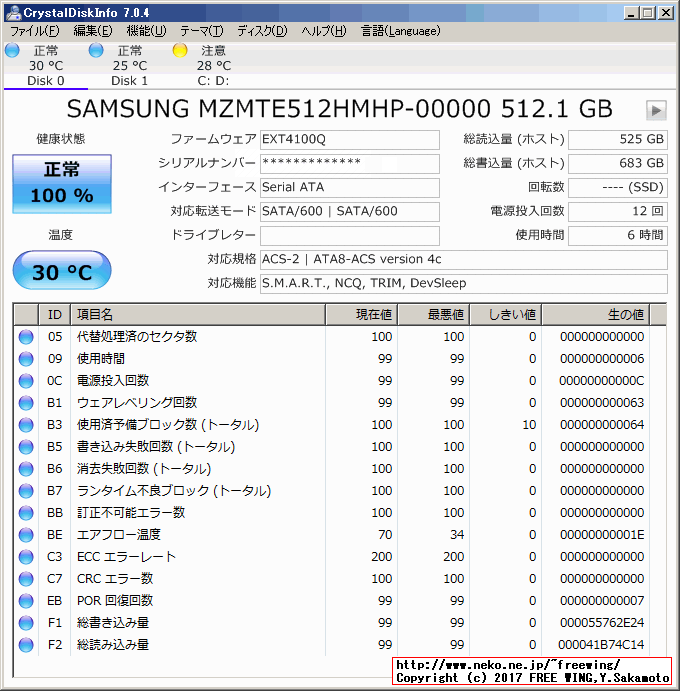
Task: Click status orb for row BB
Action: click(26, 513)
